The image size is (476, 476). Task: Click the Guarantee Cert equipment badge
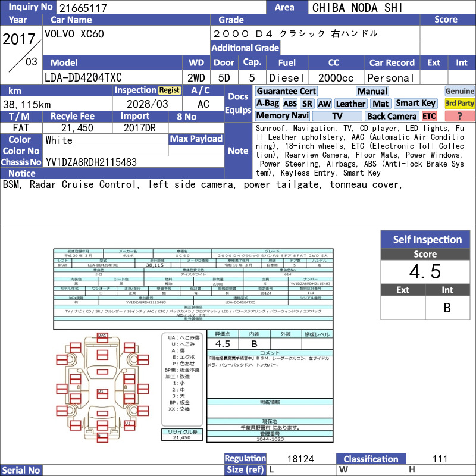pyautogui.click(x=286, y=91)
